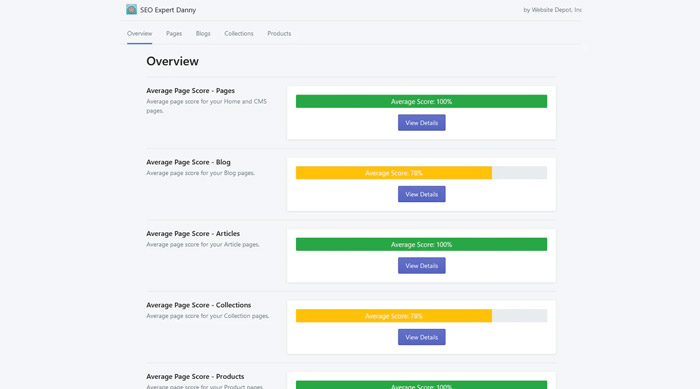Click the Pages 100% score progress bar
Image resolution: width=700 pixels, height=389 pixels.
tap(421, 101)
